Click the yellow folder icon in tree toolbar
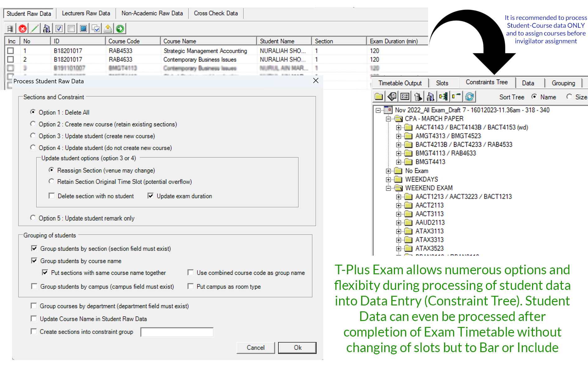 pos(379,97)
